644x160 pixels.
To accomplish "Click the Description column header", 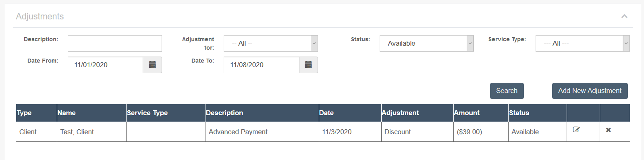I will pyautogui.click(x=224, y=113).
